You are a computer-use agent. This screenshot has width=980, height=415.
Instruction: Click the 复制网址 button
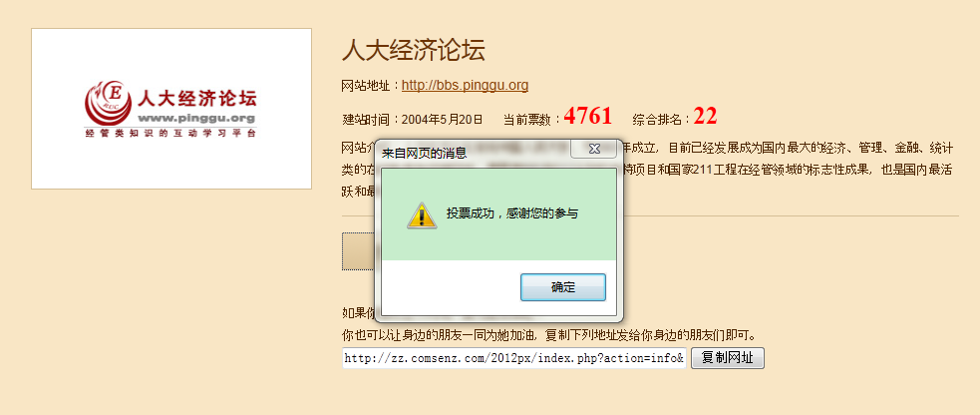click(728, 359)
